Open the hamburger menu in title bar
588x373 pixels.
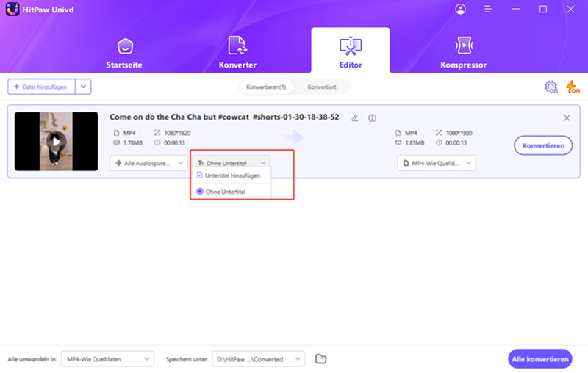coord(487,9)
